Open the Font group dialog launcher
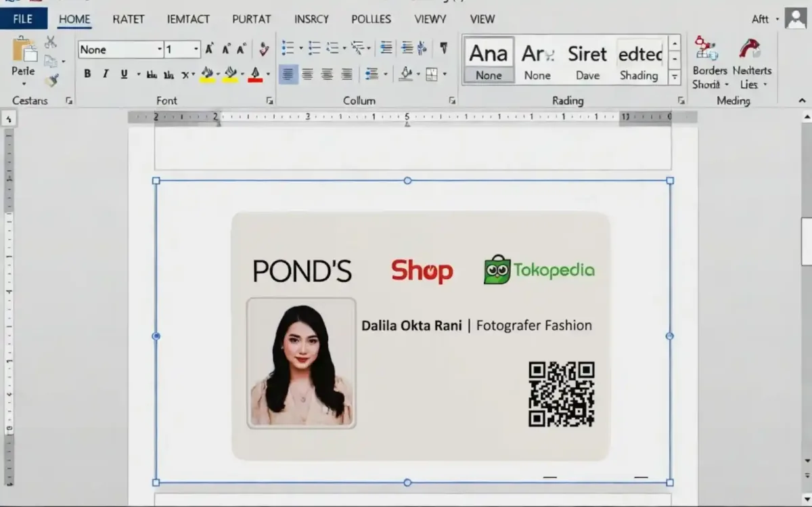 [x=269, y=101]
